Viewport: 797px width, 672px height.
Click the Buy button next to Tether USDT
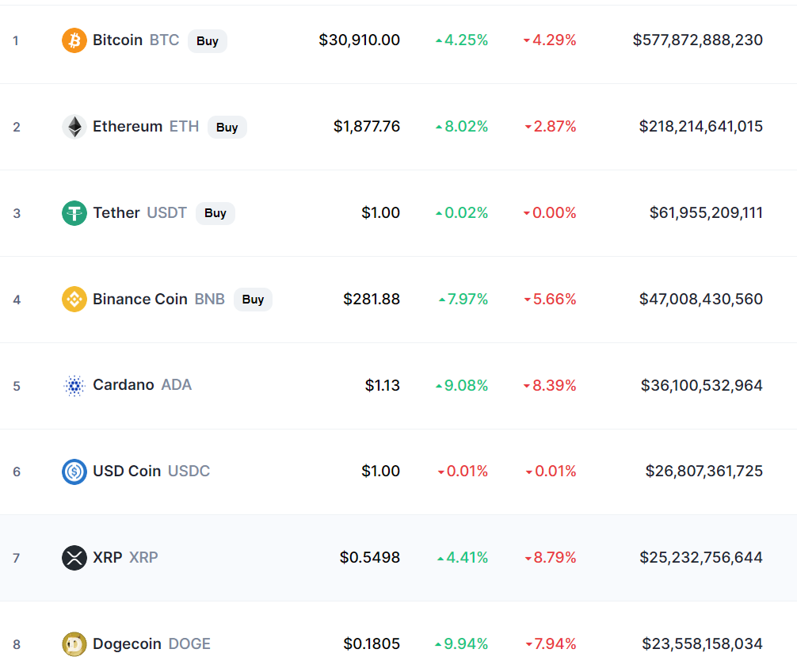point(215,213)
